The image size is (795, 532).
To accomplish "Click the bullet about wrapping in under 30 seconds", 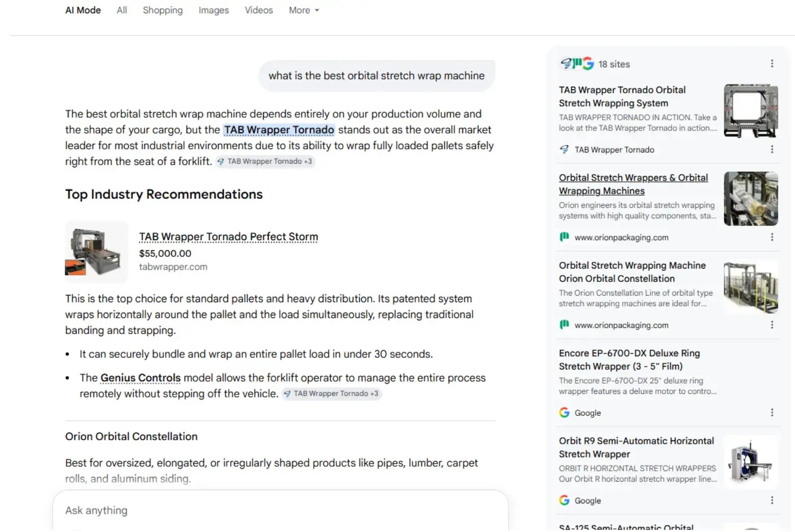I will [256, 354].
